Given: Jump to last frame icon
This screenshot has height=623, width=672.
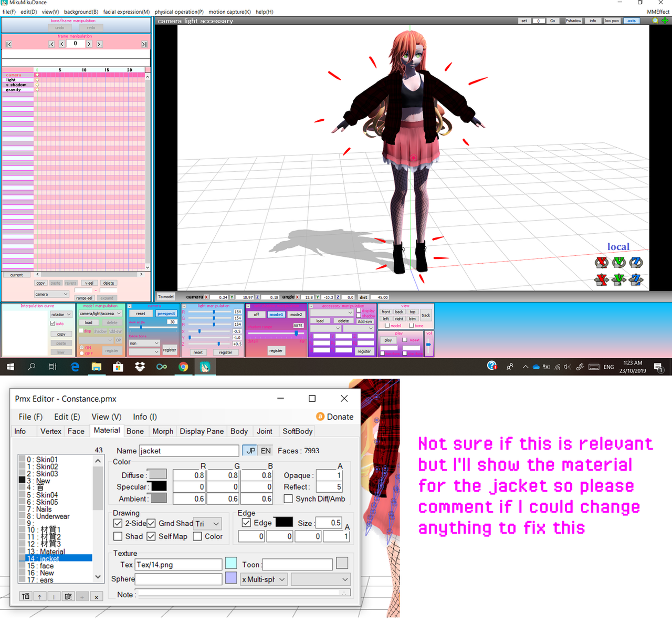Looking at the screenshot, I should coord(144,45).
